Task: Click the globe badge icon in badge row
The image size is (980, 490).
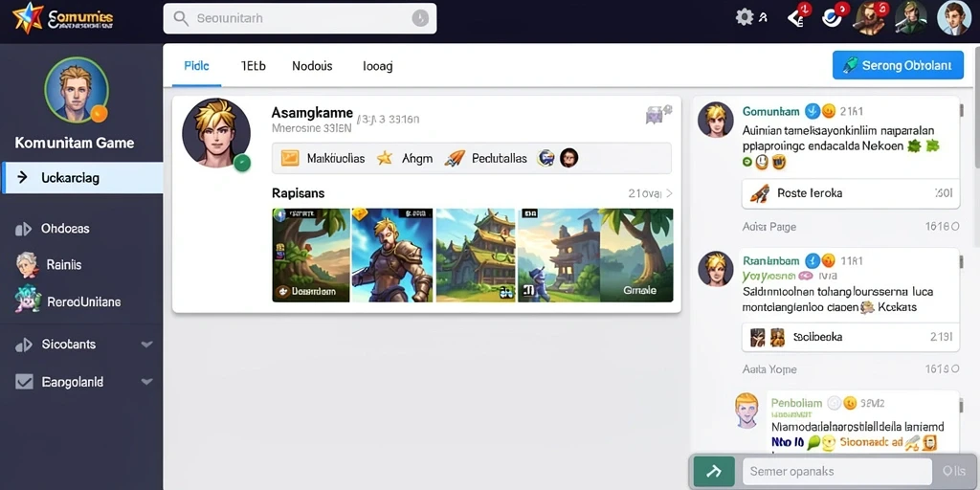Action: pyautogui.click(x=546, y=158)
